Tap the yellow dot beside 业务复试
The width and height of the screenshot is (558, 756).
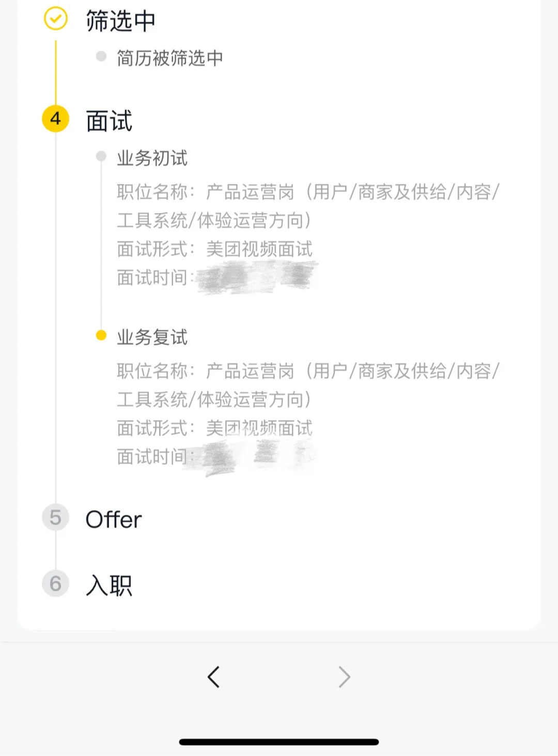click(x=101, y=335)
